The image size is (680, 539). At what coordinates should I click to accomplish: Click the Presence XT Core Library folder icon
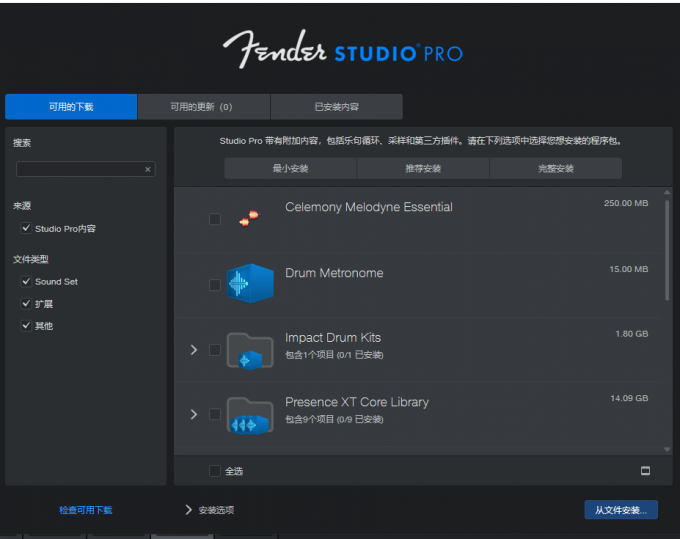tap(250, 415)
